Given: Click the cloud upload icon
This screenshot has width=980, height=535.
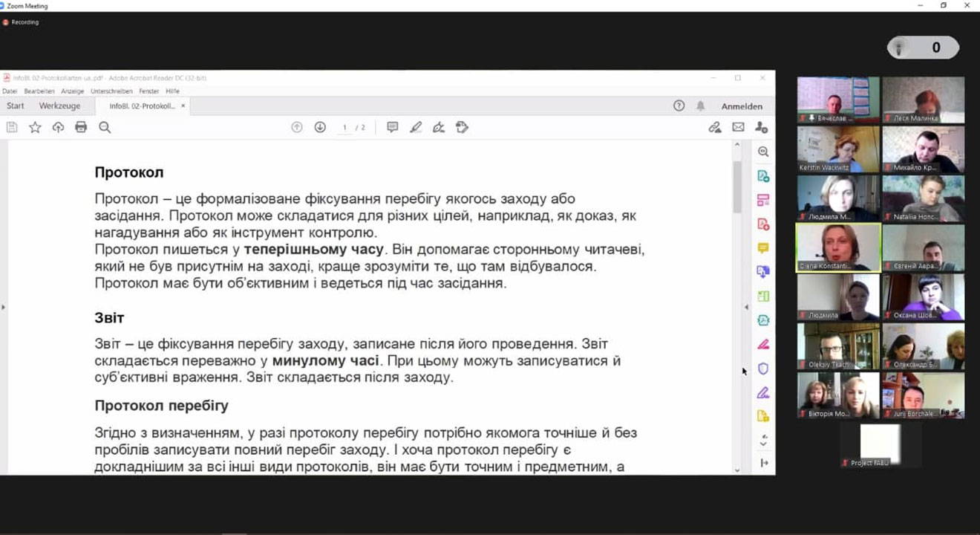Looking at the screenshot, I should pos(58,127).
